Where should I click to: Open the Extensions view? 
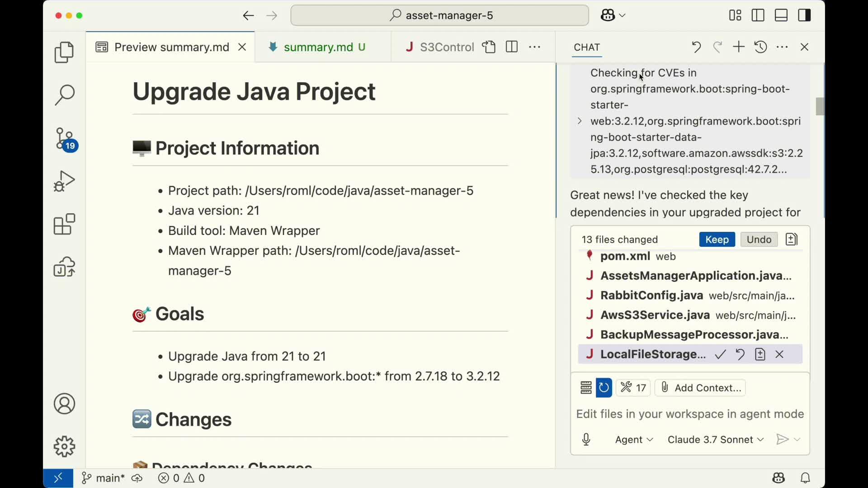(64, 224)
